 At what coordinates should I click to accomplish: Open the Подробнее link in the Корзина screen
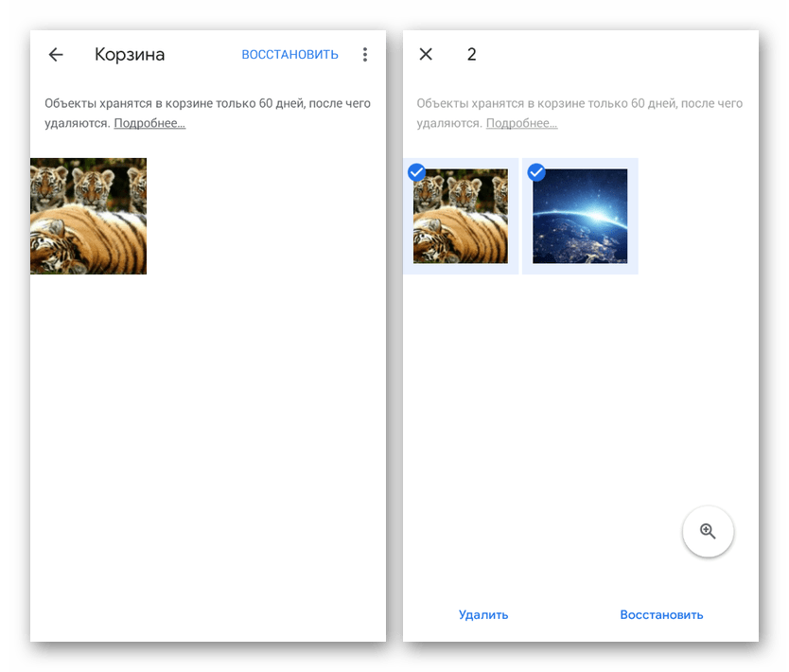pyautogui.click(x=149, y=123)
